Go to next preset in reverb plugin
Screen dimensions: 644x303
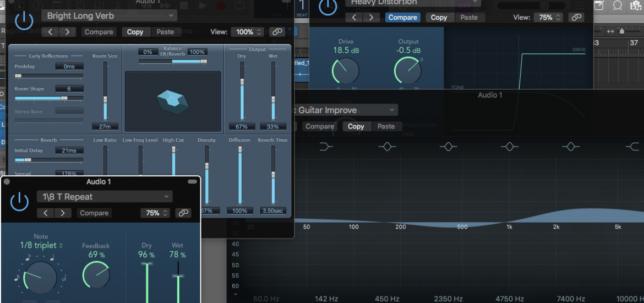coord(67,32)
